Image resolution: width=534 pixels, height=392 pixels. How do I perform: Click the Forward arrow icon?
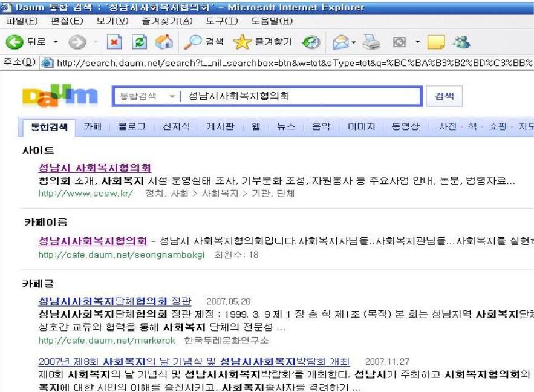(77, 42)
